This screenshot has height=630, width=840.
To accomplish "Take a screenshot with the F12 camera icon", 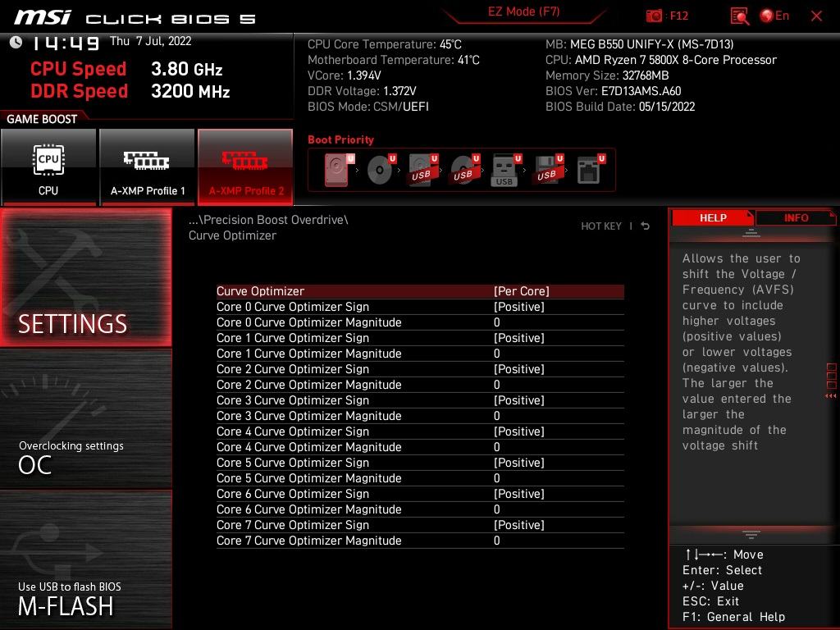I will tap(654, 16).
